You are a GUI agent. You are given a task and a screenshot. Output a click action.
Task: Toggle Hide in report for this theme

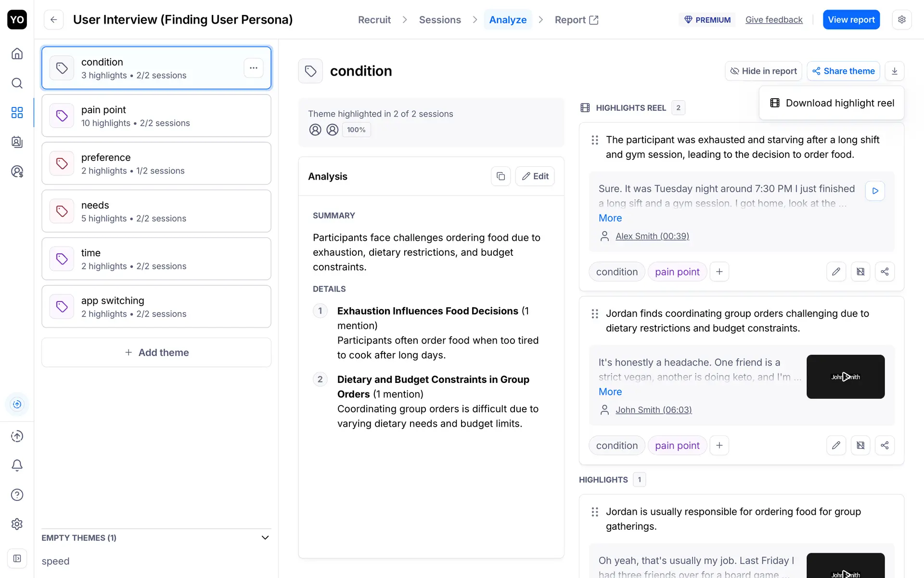763,71
